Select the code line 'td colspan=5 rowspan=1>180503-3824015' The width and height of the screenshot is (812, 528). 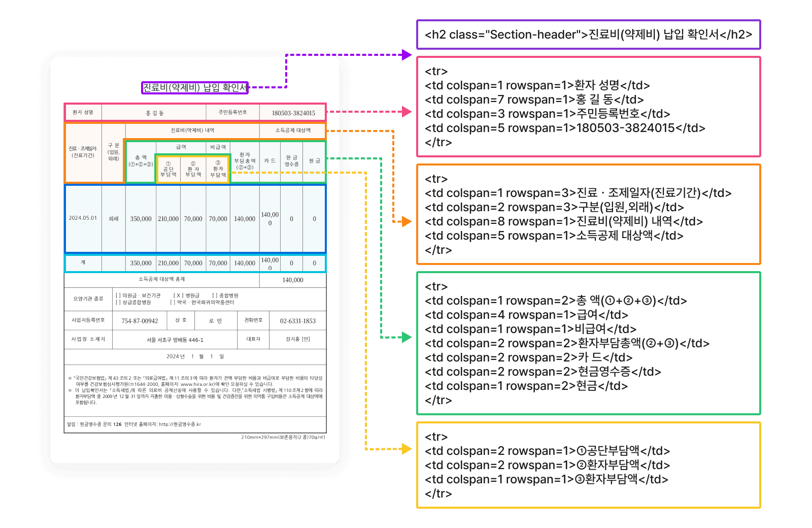point(565,128)
